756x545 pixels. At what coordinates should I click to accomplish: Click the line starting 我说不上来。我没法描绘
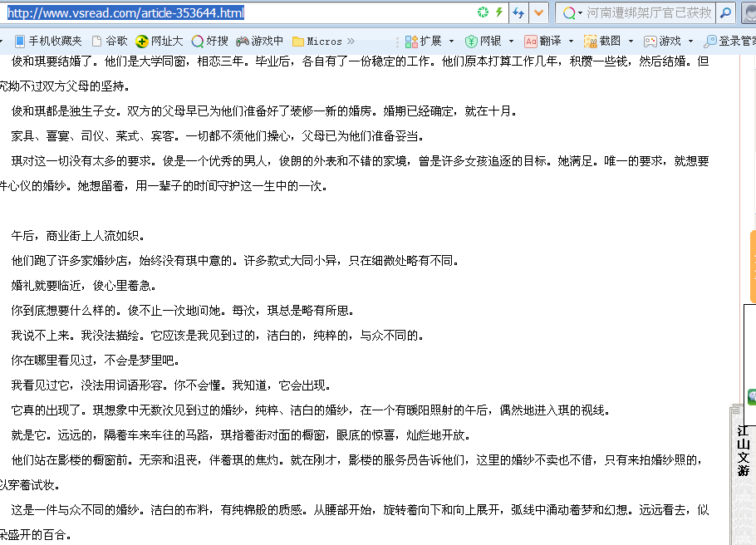218,335
